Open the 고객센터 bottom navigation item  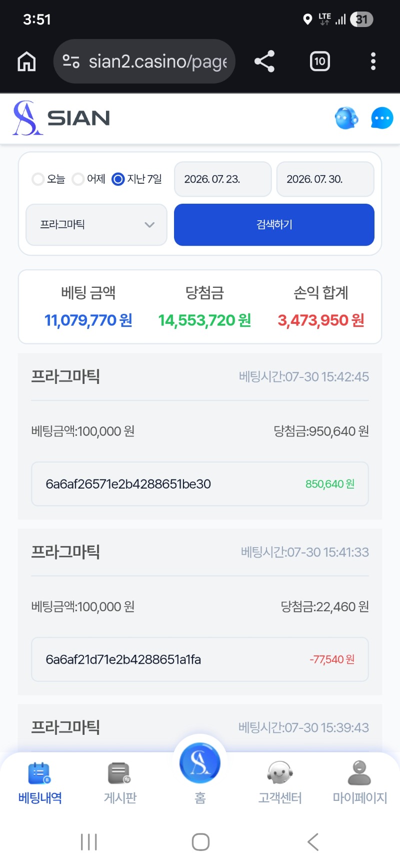point(280,783)
